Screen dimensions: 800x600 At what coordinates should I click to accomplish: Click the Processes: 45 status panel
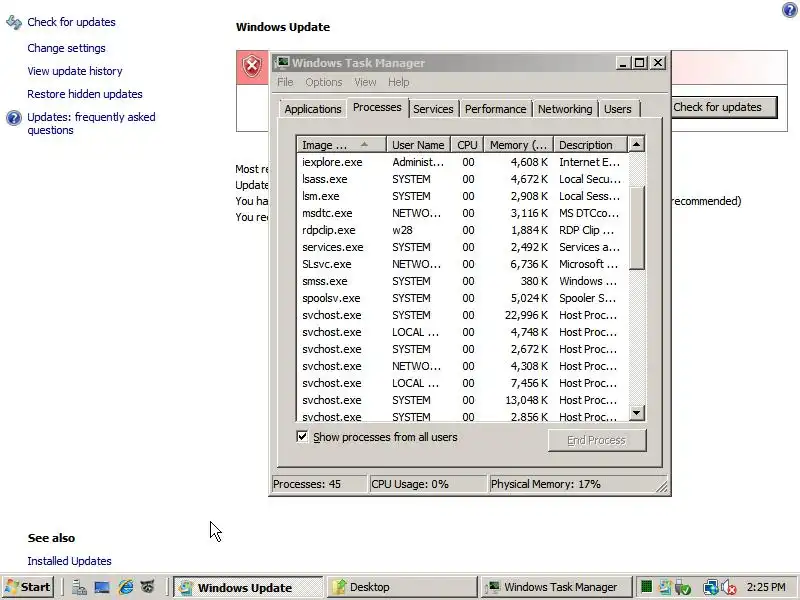click(318, 484)
